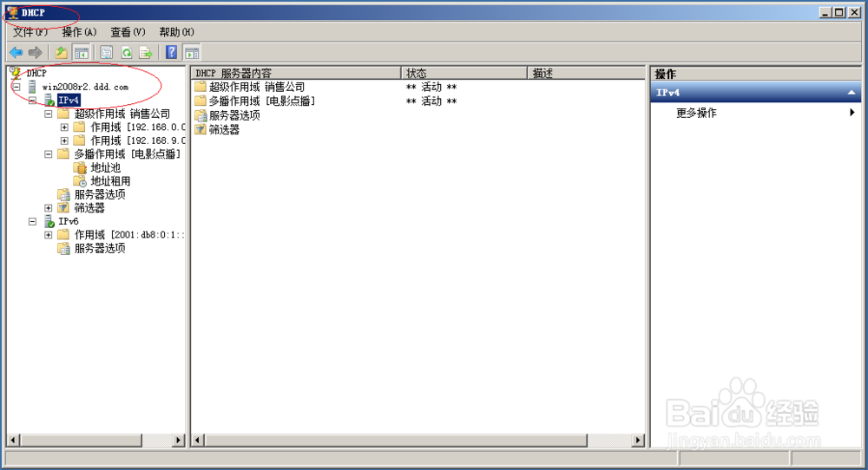
Task: Click the tree pane scrollbar right arrow
Action: coord(178,441)
